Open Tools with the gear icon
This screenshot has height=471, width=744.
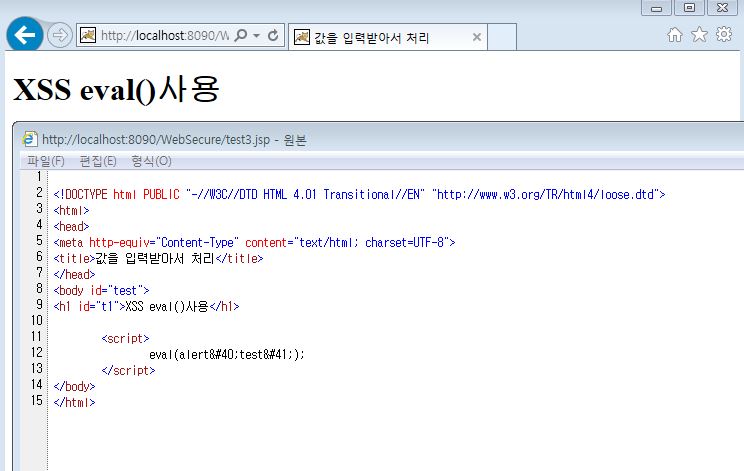pos(724,34)
